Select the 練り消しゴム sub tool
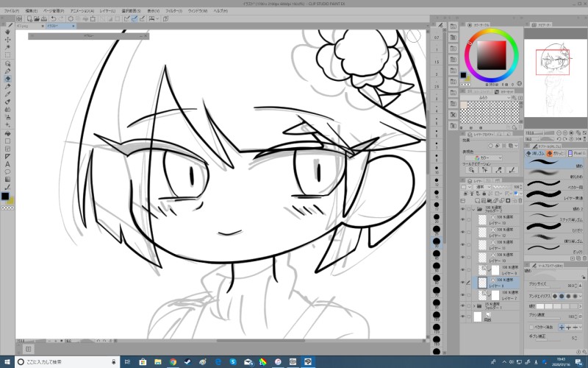This screenshot has width=588, height=368. pyautogui.click(x=554, y=237)
